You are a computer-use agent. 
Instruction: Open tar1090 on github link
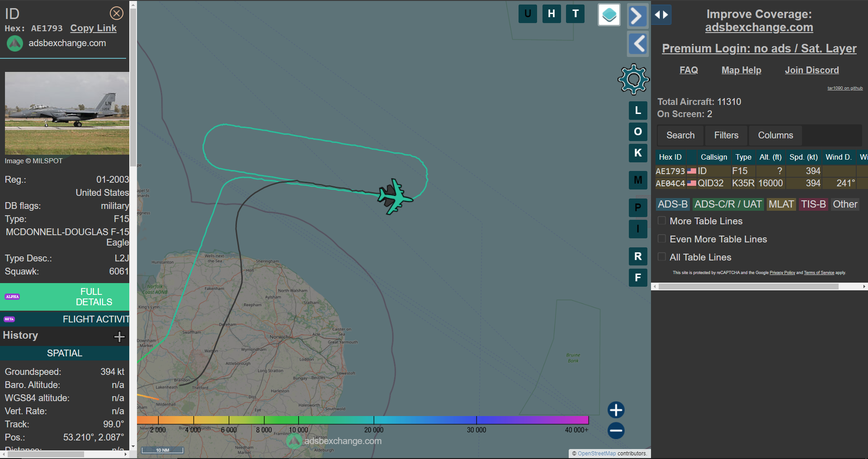point(845,88)
